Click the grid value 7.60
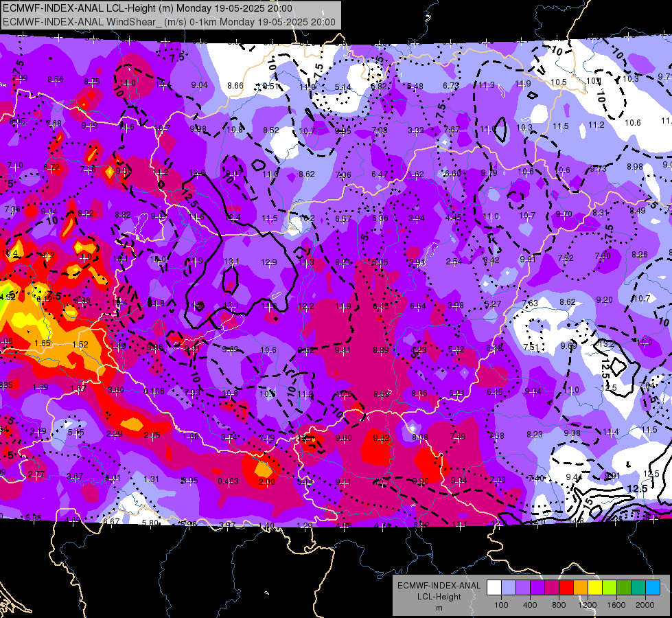 point(603,256)
